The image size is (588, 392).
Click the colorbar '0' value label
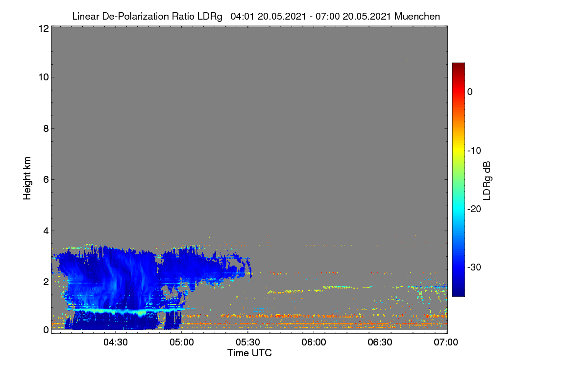(470, 92)
